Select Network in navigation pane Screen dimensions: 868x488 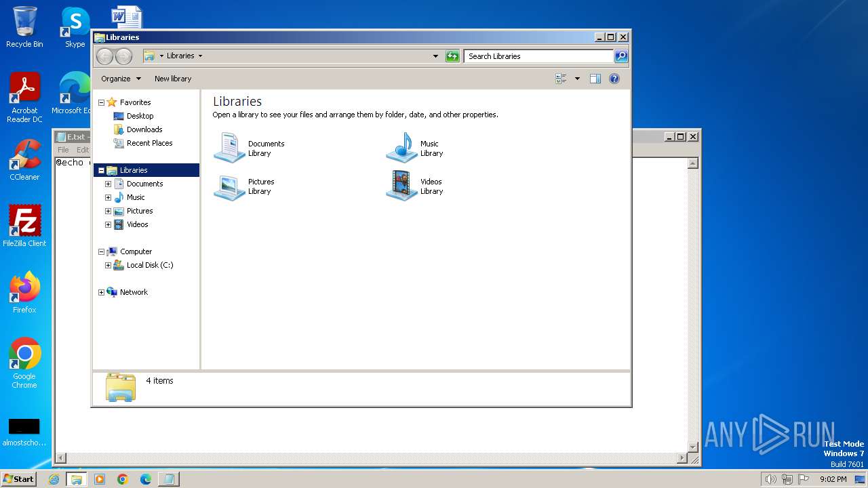click(134, 292)
